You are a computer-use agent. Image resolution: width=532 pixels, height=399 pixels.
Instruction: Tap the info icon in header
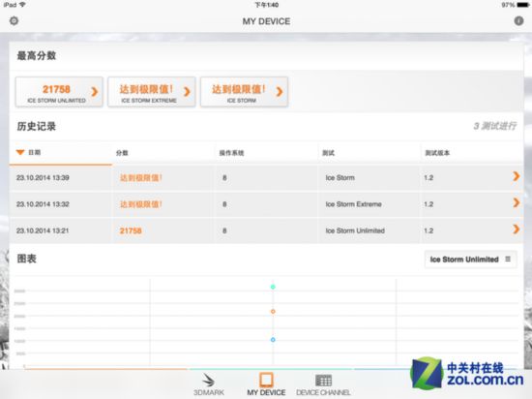518,21
